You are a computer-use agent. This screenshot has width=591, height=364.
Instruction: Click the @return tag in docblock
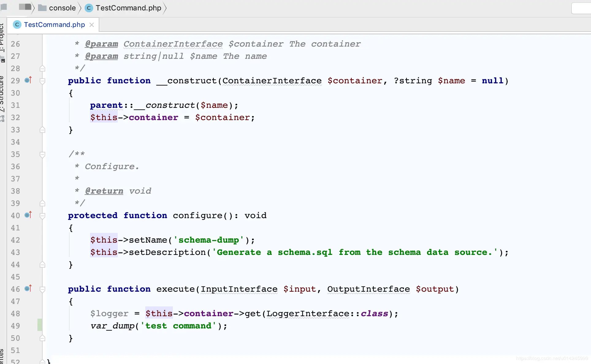(104, 191)
